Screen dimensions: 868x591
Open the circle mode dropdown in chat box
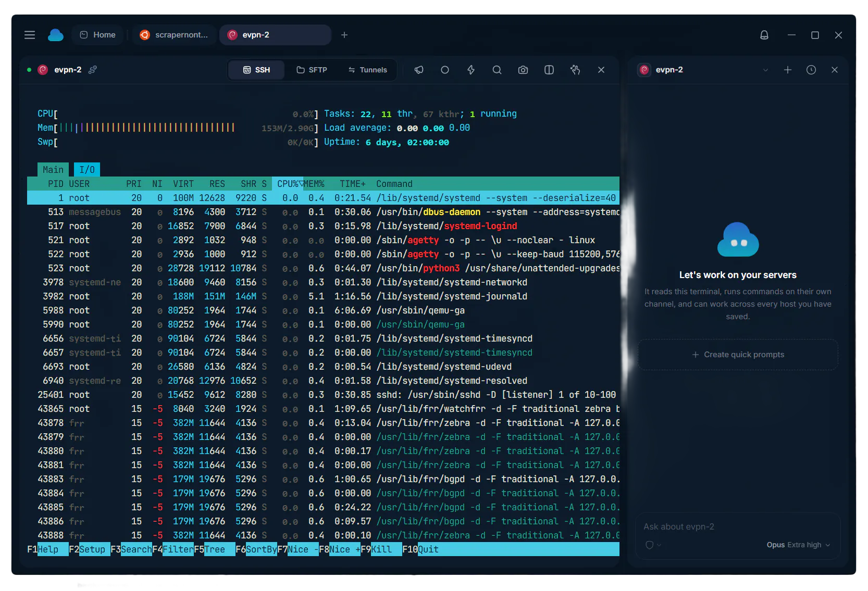pos(653,545)
